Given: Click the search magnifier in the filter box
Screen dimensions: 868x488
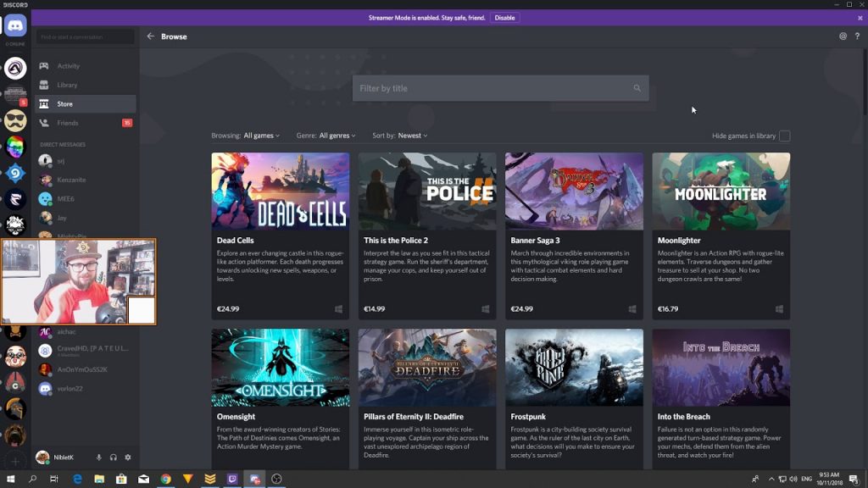Looking at the screenshot, I should 637,88.
